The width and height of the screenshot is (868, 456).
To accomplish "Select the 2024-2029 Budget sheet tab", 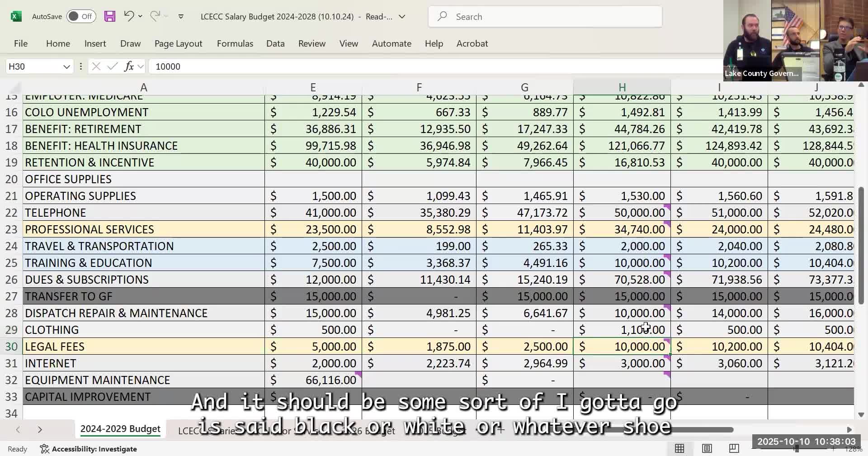I will pos(120,429).
